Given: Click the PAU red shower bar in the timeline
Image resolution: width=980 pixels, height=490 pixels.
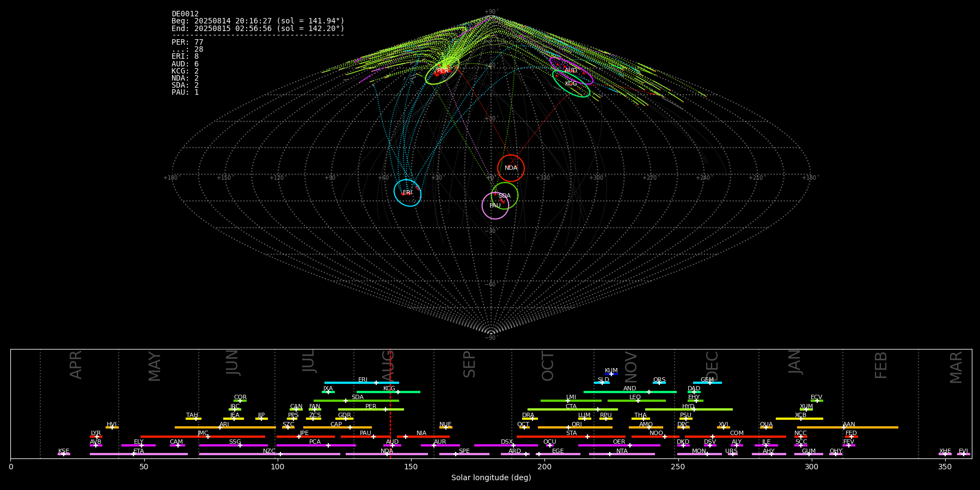Looking at the screenshot, I should [x=365, y=436].
